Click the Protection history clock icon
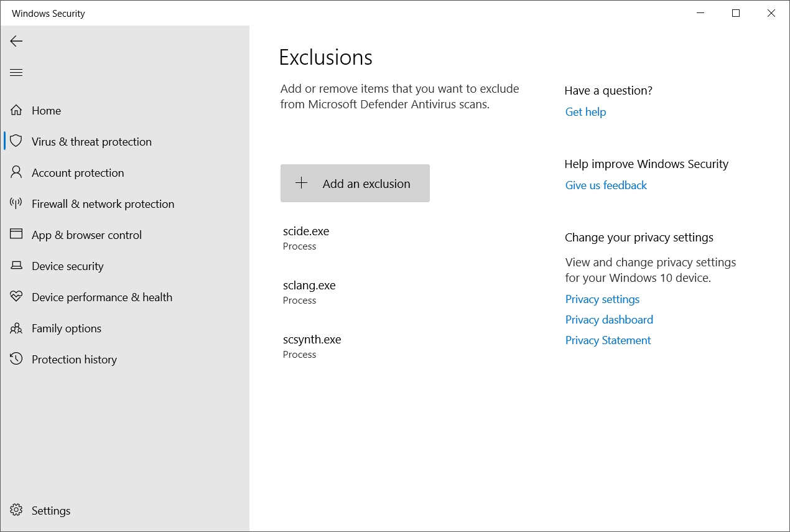790x532 pixels. coord(16,359)
